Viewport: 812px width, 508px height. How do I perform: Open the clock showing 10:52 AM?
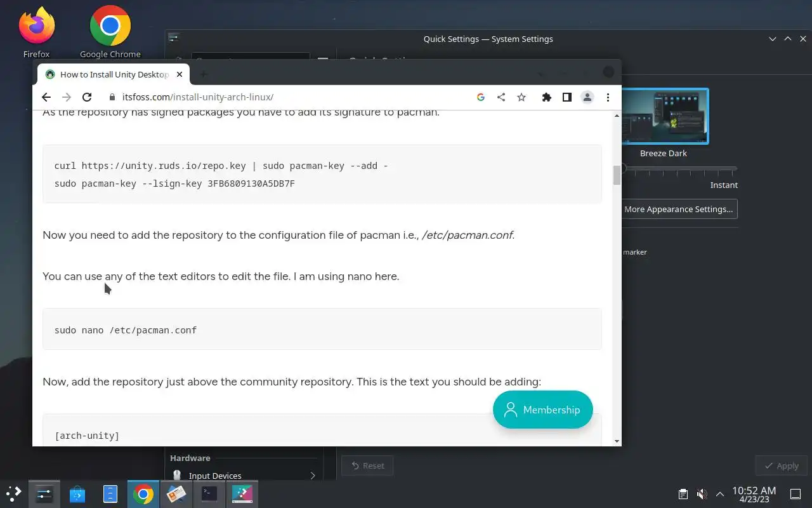(754, 494)
